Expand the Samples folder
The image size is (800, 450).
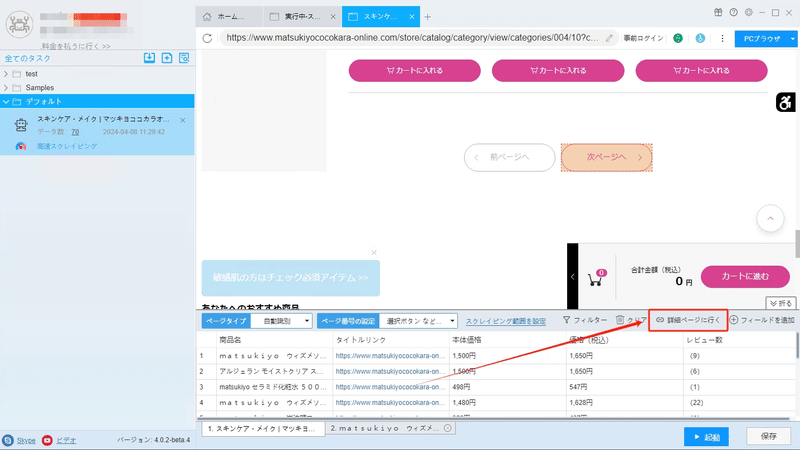point(6,88)
